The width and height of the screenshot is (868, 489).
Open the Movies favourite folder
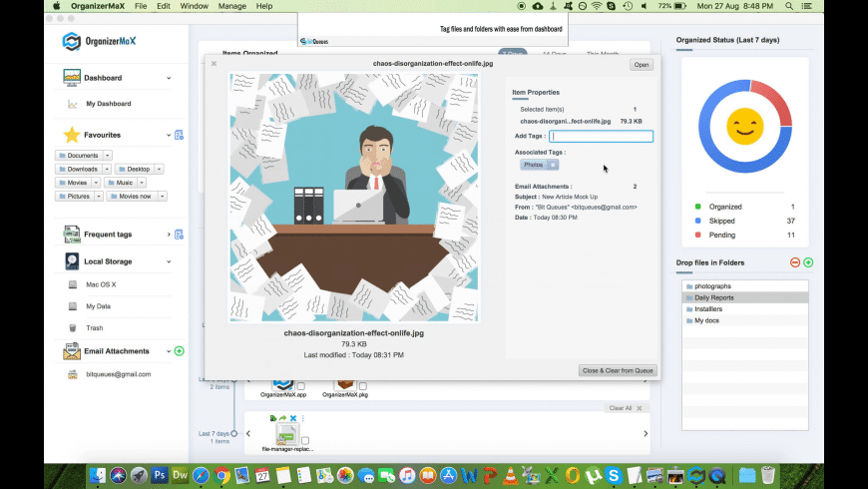click(x=73, y=183)
